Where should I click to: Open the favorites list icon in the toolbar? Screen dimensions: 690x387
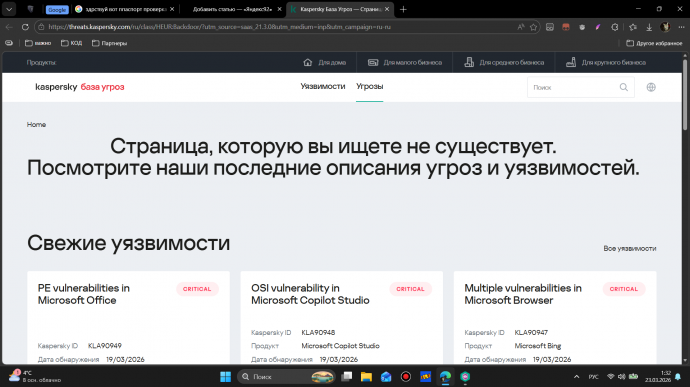click(633, 27)
